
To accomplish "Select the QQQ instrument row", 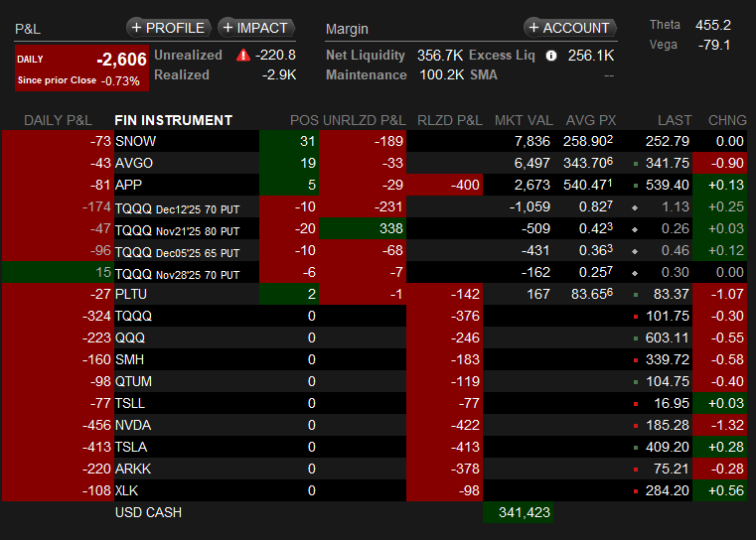I will tap(375, 337).
